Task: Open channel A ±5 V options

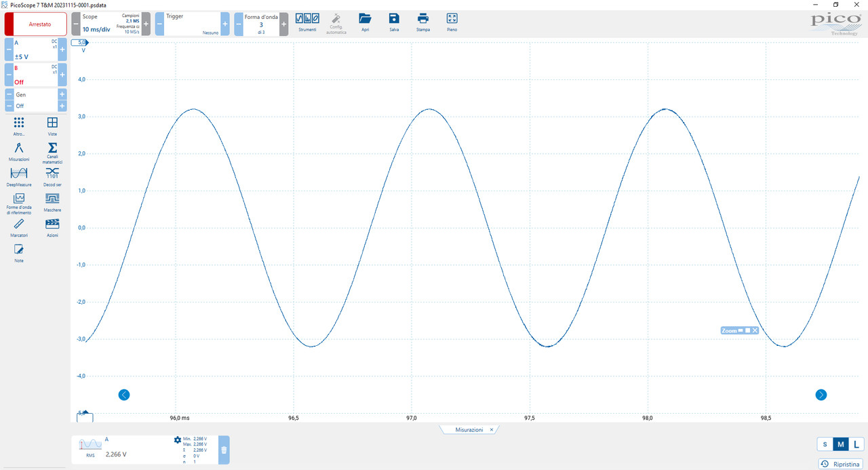Action: pos(35,50)
